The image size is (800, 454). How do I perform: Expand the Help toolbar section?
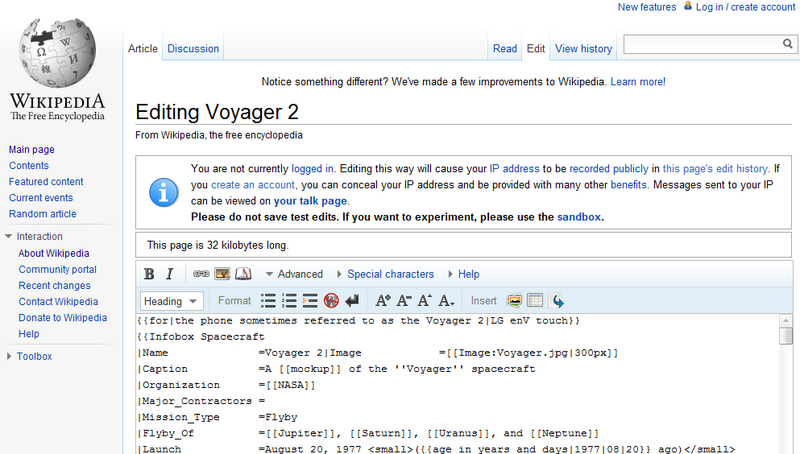coord(464,274)
